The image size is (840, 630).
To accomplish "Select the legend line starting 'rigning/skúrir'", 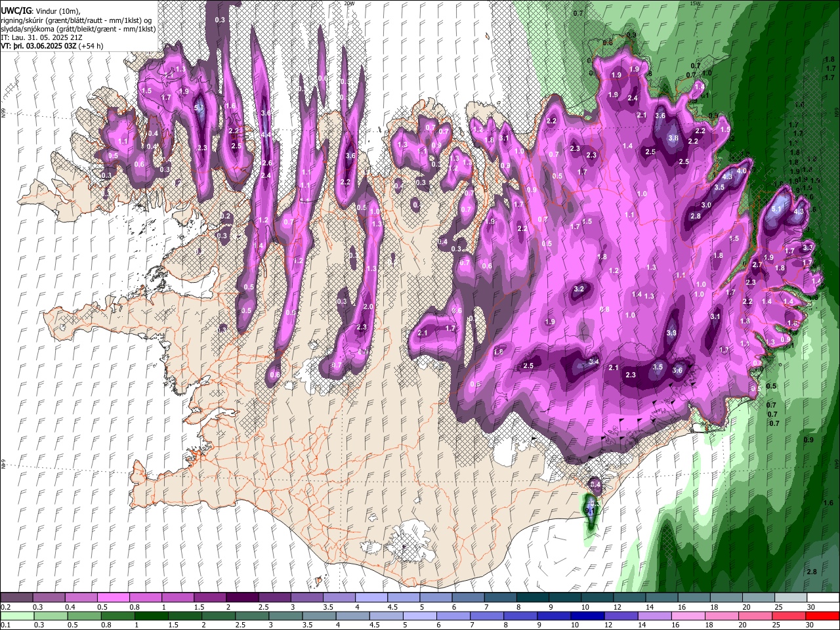I will (x=77, y=20).
